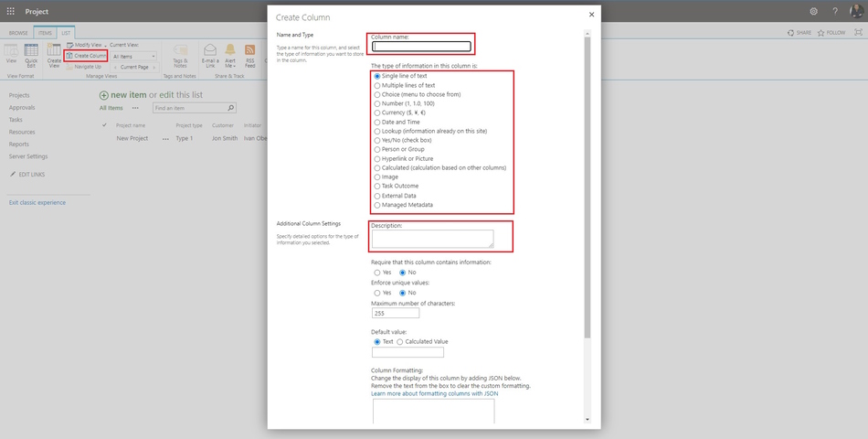The width and height of the screenshot is (868, 439).
Task: Open Reports in the left navigation
Action: 19,145
